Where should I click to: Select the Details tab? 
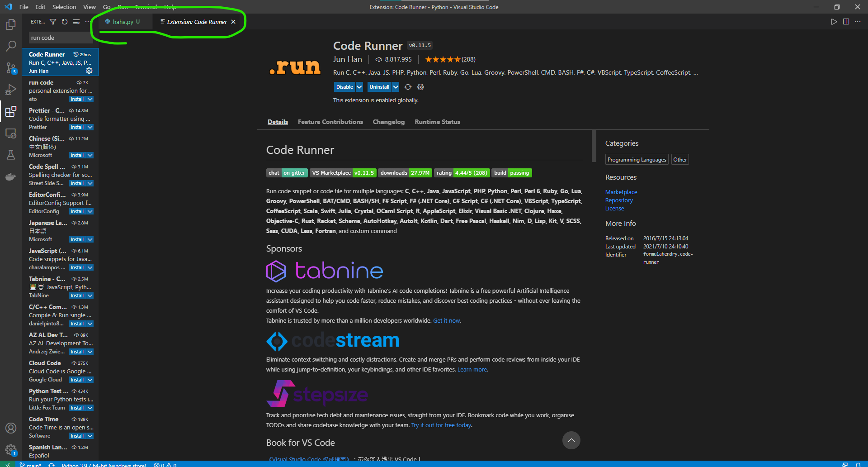click(x=278, y=122)
